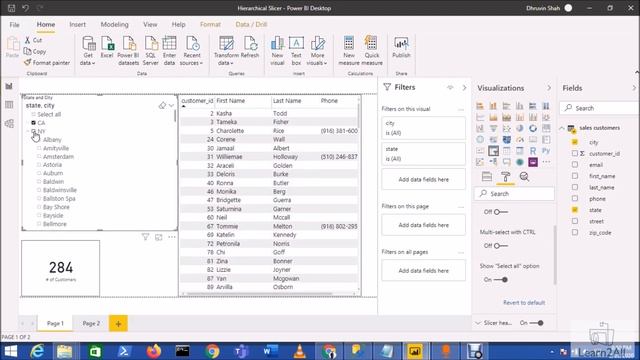Publish the report
The width and height of the screenshot is (640, 360).
pos(401,47)
